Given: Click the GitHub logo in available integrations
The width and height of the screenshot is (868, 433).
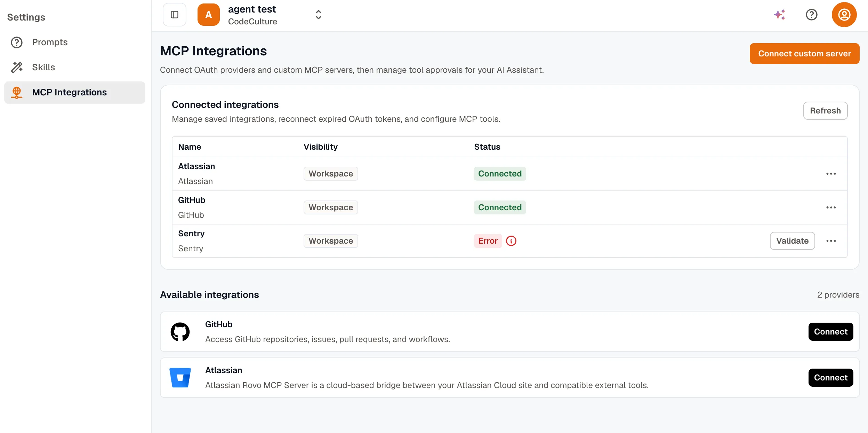Looking at the screenshot, I should [180, 332].
